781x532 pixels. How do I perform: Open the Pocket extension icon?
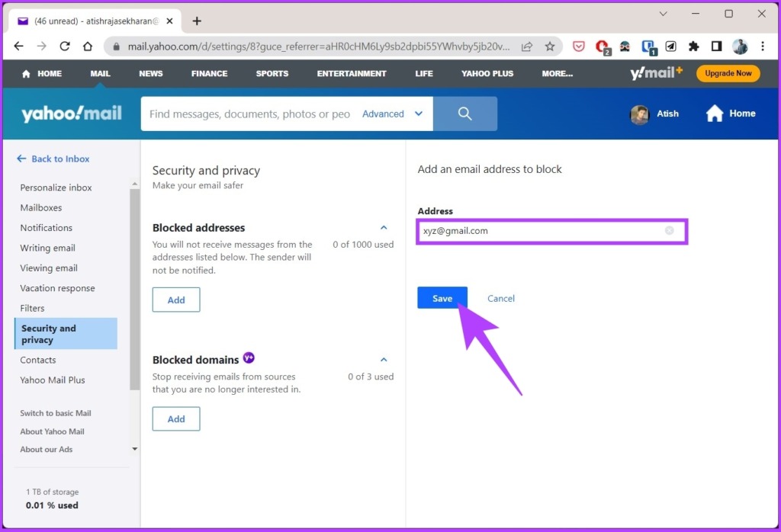coord(579,46)
